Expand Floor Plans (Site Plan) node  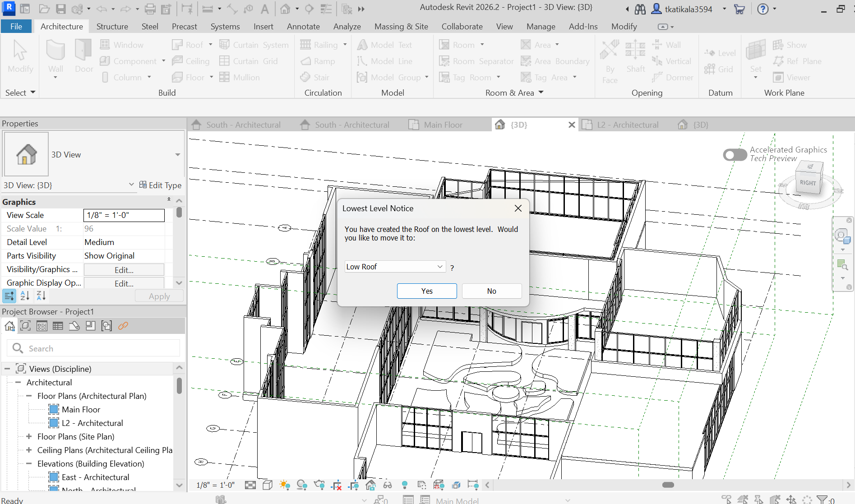pyautogui.click(x=29, y=436)
